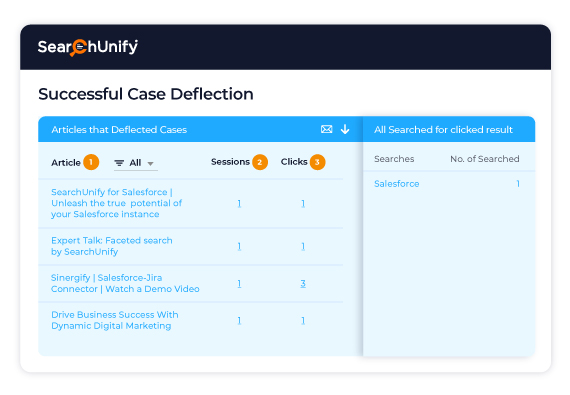Image resolution: width=570 pixels, height=395 pixels.
Task: Click clicks count 3 for Sinergify
Action: (x=303, y=283)
